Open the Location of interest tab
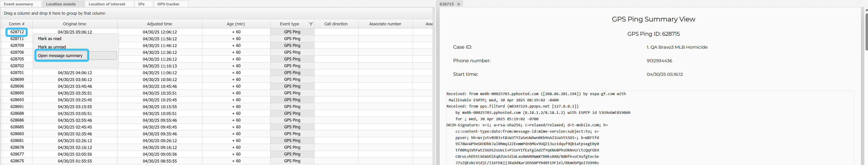Screen dimensions: 868x165 tap(107, 4)
